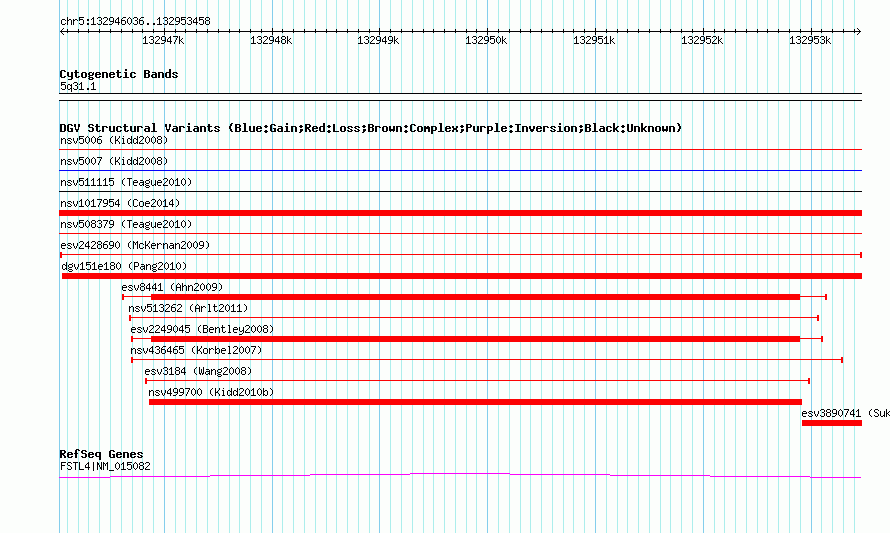Click the blue nsv5007 gain line
This screenshot has height=533, width=890.
[460, 170]
